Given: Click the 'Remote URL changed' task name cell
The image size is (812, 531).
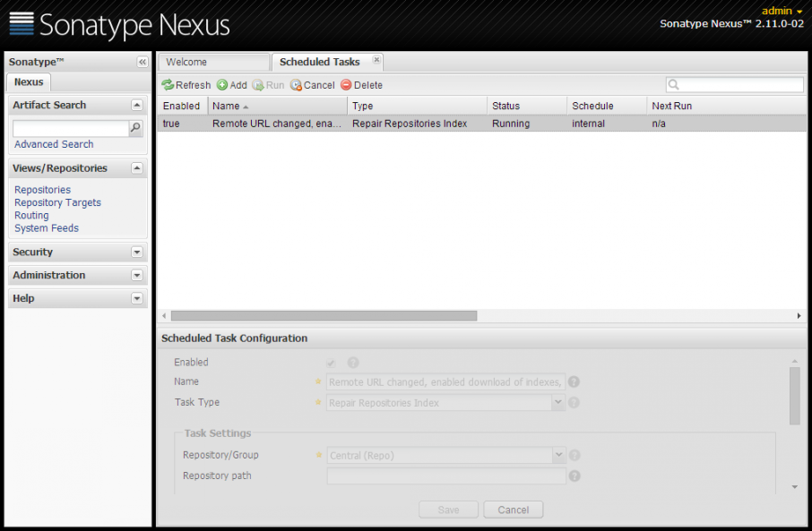Looking at the screenshot, I should point(277,124).
